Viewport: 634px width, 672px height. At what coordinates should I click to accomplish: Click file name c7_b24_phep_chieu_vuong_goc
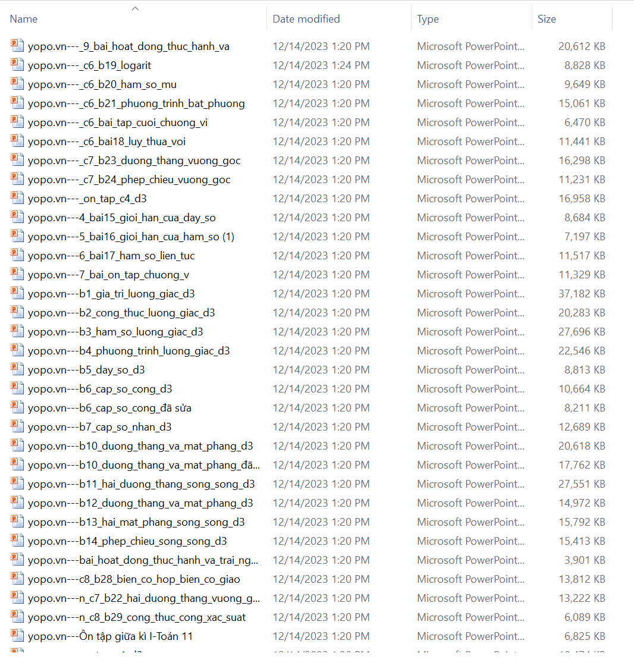[x=129, y=180]
